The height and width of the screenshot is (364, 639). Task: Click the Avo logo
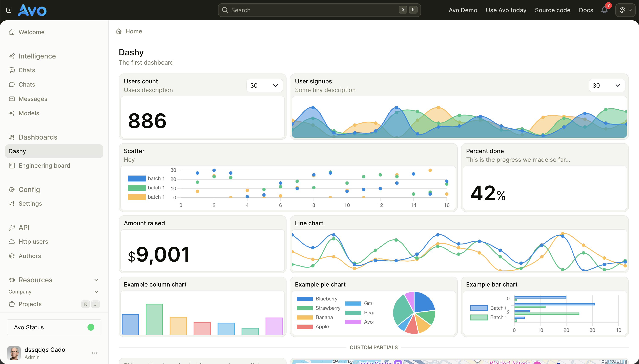click(32, 10)
